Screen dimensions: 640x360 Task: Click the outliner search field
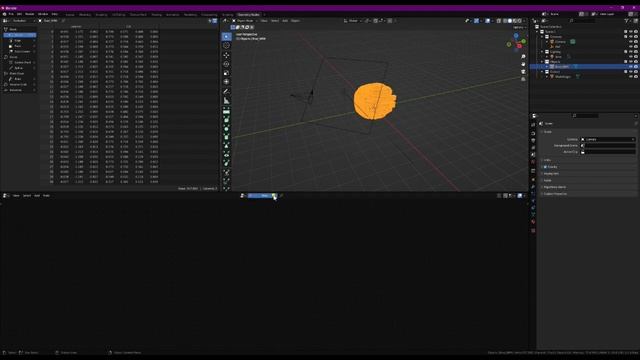[582, 21]
